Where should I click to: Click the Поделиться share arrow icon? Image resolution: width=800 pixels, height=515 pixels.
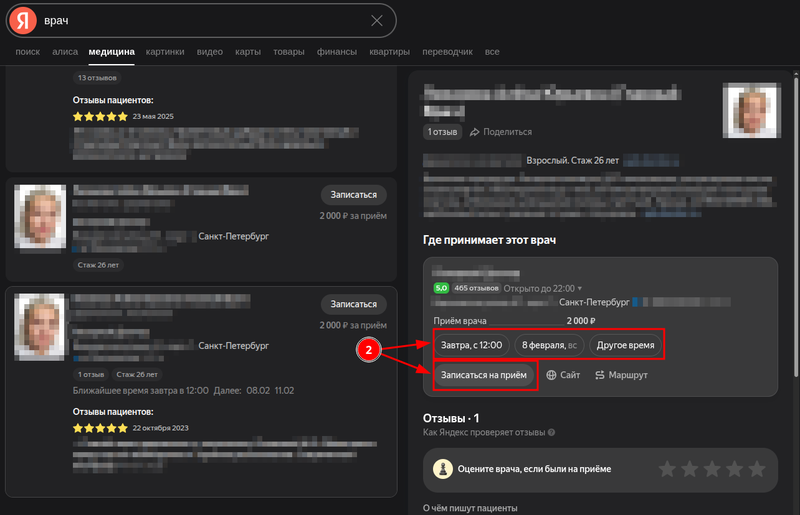point(476,132)
